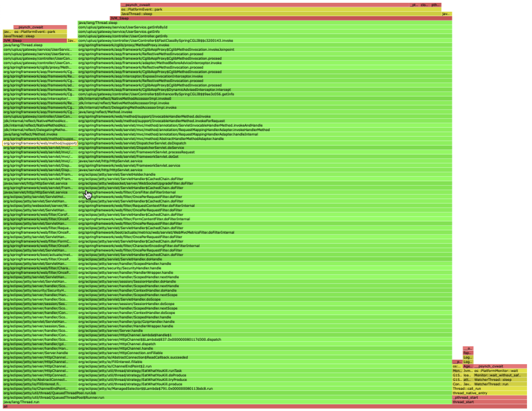Select the HttpChannel.lambda$handle$1 frame
The height and width of the screenshot is (411, 532).
[x=265, y=335]
